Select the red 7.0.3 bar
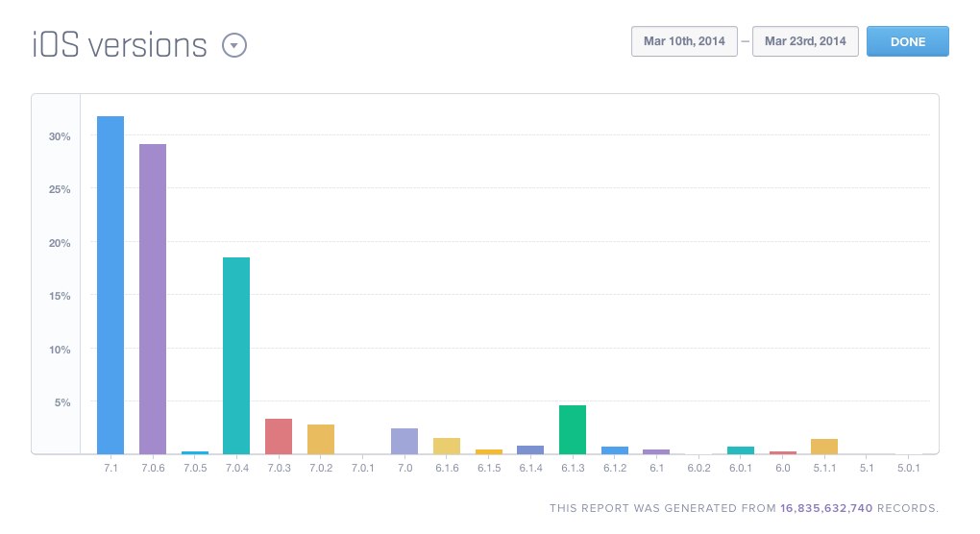980x534 pixels. [279, 436]
